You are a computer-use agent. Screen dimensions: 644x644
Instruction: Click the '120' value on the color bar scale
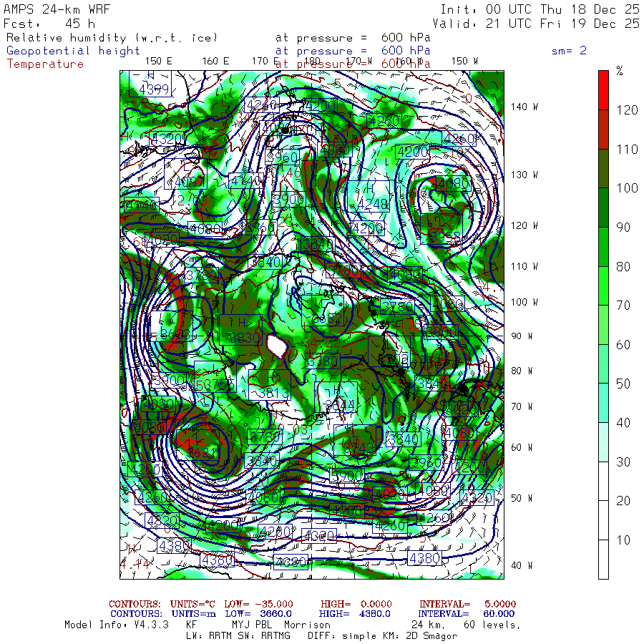pyautogui.click(x=627, y=110)
